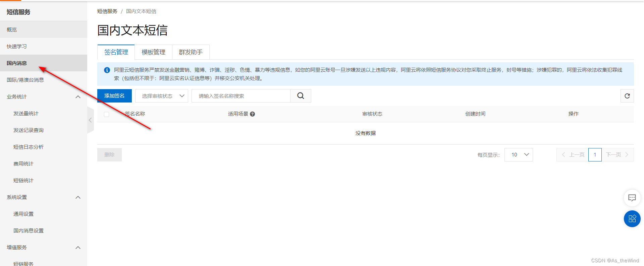
Task: Switch to the 模板管理 tab
Action: (x=154, y=52)
